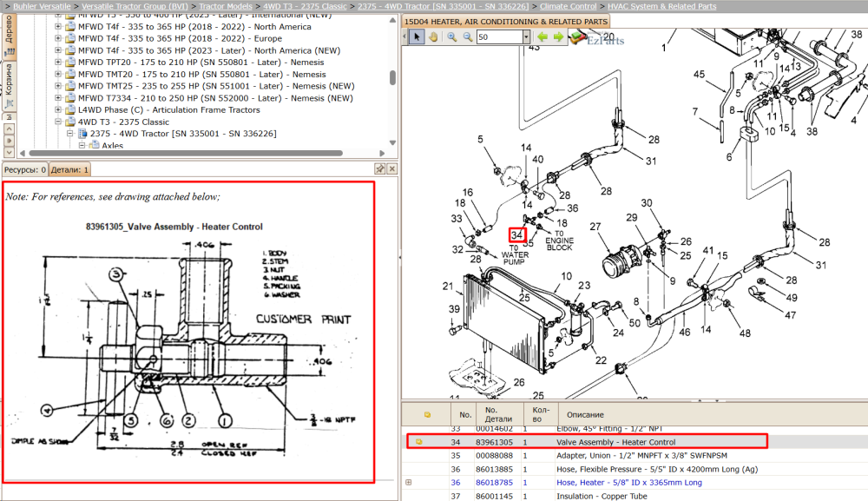Select 2375 - 4WD Tractor tree item
868x501 pixels.
tap(183, 134)
